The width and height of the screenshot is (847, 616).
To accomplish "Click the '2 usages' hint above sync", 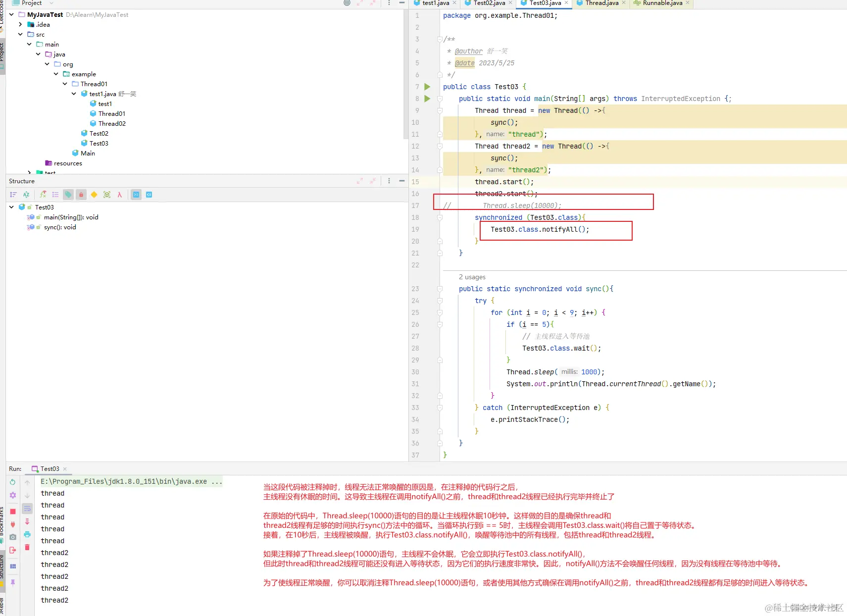I will [472, 277].
